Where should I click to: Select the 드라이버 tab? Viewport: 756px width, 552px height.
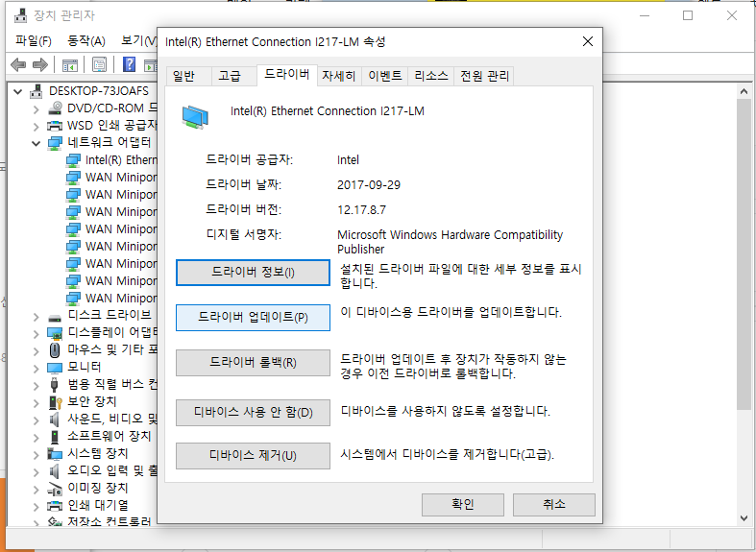click(x=287, y=75)
